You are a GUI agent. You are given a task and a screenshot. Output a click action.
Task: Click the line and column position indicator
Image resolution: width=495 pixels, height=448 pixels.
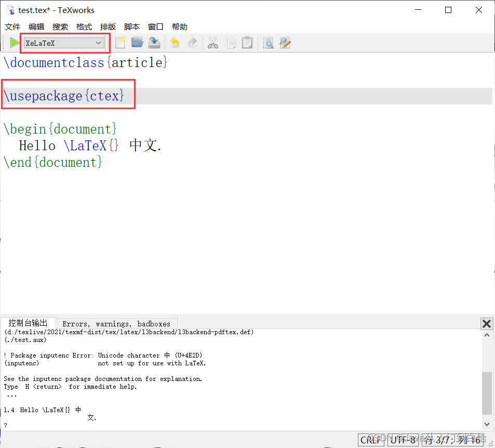(453, 440)
